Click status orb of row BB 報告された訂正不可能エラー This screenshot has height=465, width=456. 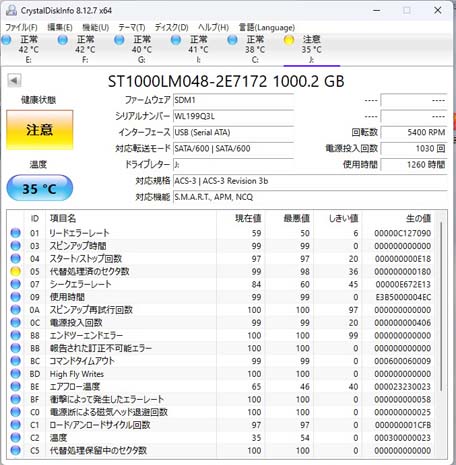click(15, 348)
